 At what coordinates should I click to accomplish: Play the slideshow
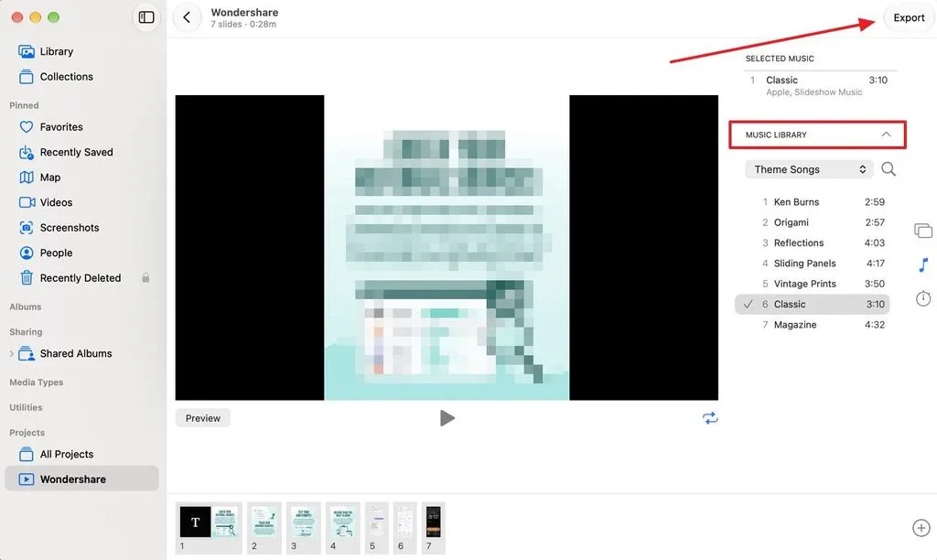point(447,418)
